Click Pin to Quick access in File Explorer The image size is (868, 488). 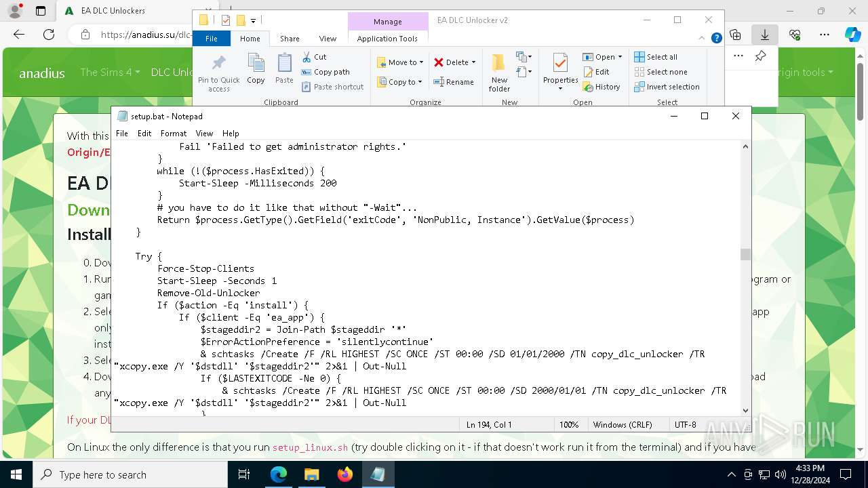[x=218, y=73]
